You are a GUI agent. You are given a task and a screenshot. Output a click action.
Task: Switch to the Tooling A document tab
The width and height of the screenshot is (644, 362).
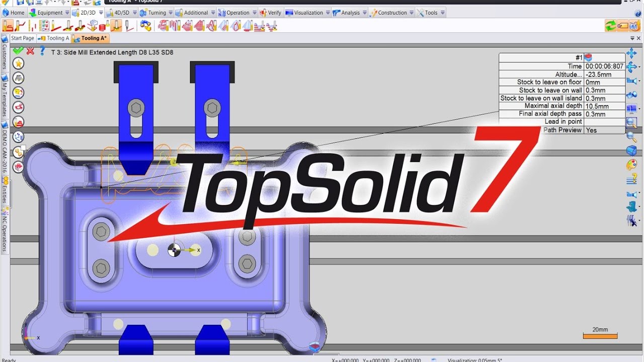pyautogui.click(x=54, y=38)
